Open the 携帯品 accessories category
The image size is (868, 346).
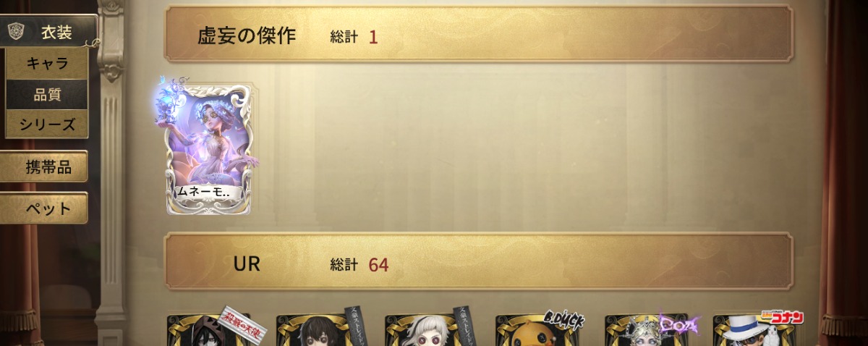point(45,167)
